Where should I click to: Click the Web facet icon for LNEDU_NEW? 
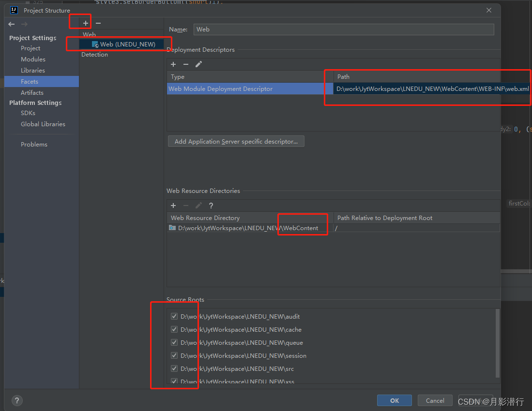(x=95, y=44)
